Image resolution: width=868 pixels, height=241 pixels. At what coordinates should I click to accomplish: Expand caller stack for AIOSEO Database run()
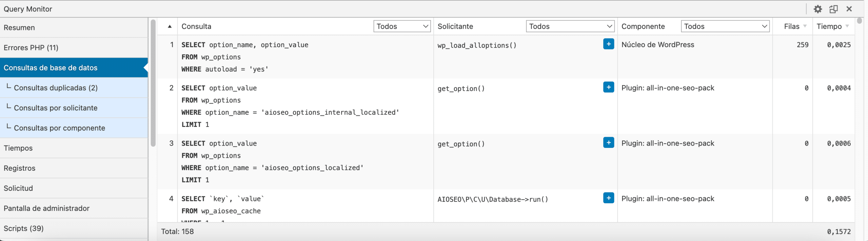(608, 198)
